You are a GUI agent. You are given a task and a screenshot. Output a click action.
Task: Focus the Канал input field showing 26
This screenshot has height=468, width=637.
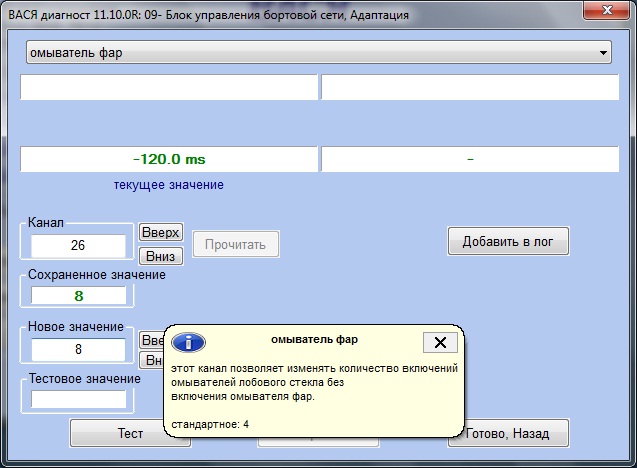pyautogui.click(x=78, y=245)
